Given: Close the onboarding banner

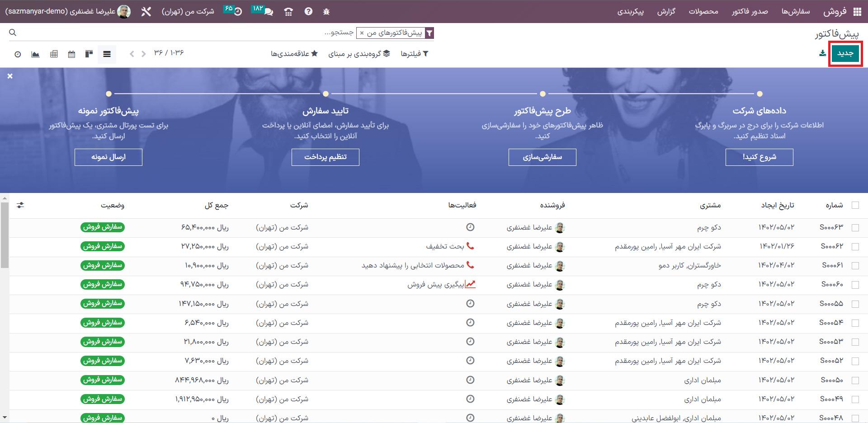Looking at the screenshot, I should pos(10,76).
